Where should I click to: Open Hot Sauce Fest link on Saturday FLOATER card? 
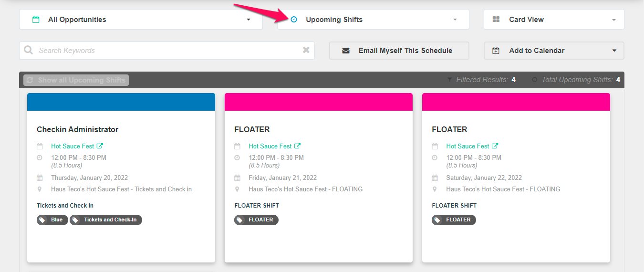(467, 146)
